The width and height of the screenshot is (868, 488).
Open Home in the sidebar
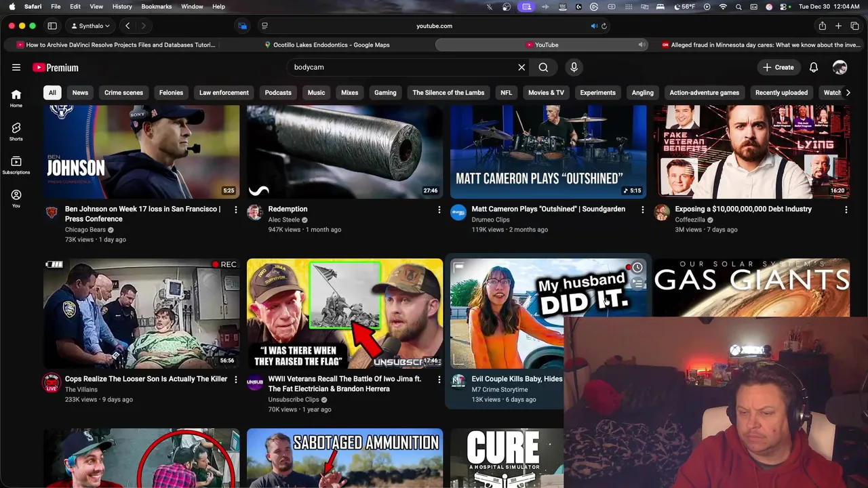tap(16, 98)
